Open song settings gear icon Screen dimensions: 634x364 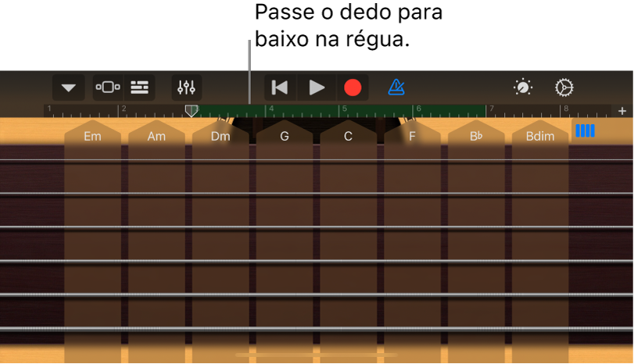(564, 87)
